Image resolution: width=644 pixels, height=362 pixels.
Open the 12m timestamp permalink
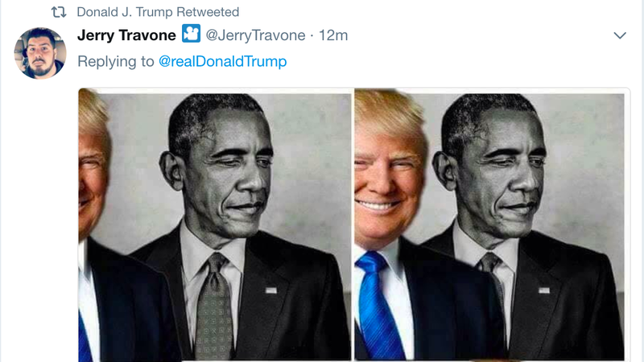pos(333,35)
